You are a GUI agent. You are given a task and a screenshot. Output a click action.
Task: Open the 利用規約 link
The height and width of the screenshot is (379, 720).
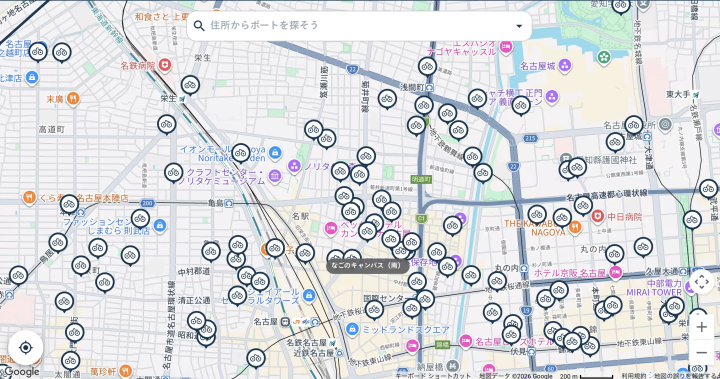(634, 376)
